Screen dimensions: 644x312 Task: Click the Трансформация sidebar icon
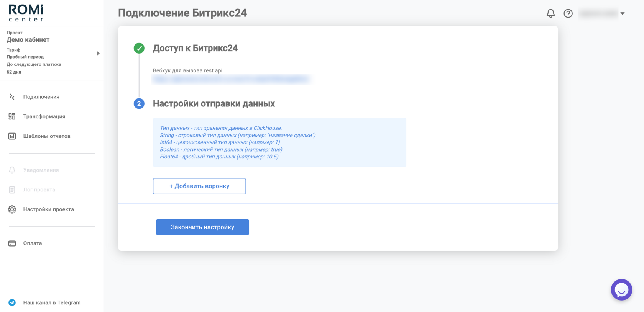tap(12, 116)
